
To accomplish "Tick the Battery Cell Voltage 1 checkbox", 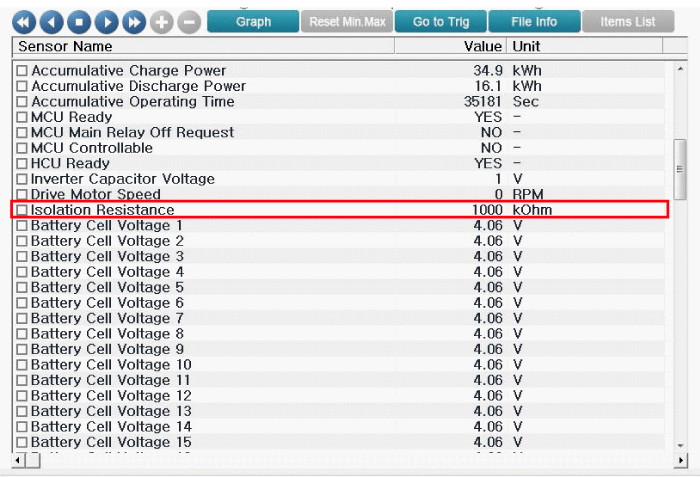I will coord(22,226).
